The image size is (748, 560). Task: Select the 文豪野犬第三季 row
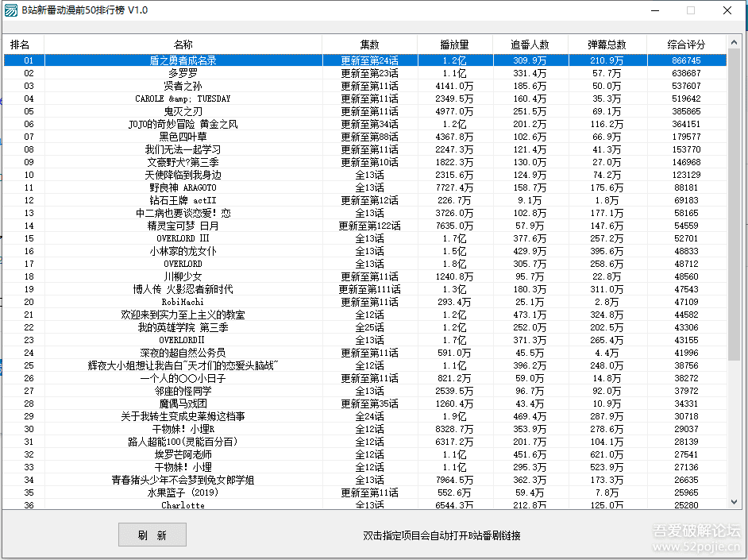pos(183,162)
